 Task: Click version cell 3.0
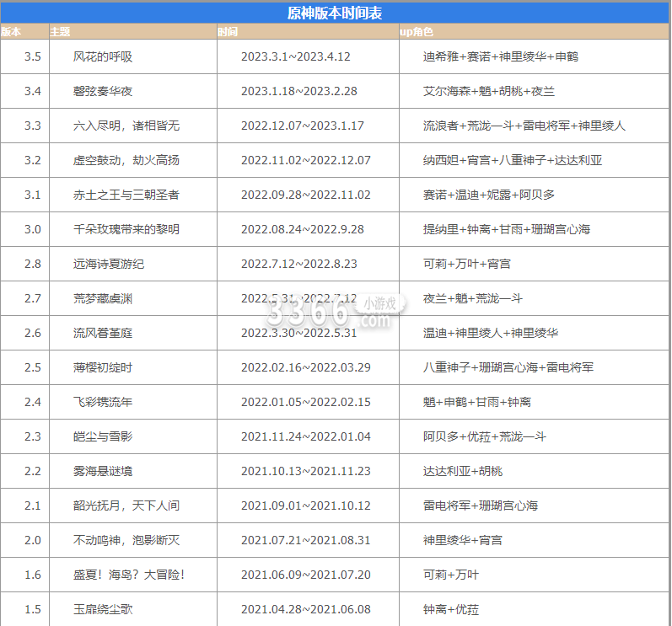[33, 229]
